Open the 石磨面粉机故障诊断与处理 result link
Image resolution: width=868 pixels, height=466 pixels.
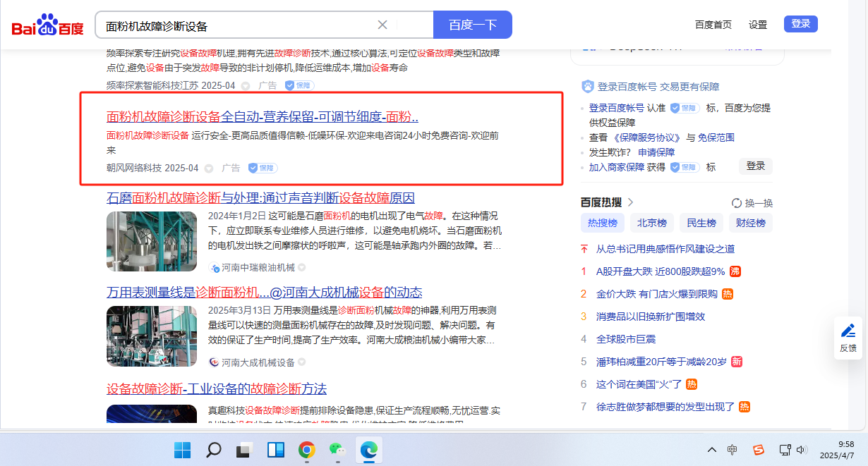tap(260, 197)
